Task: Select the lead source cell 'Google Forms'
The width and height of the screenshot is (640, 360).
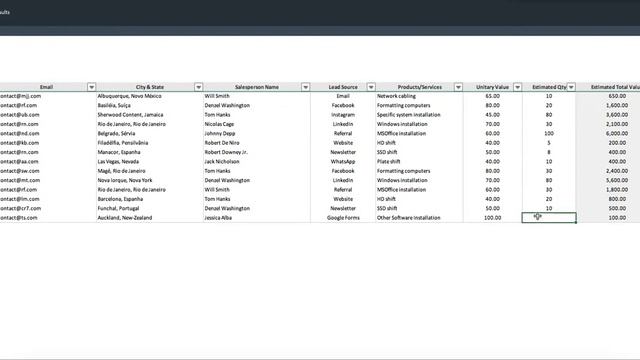Action: [x=343, y=218]
